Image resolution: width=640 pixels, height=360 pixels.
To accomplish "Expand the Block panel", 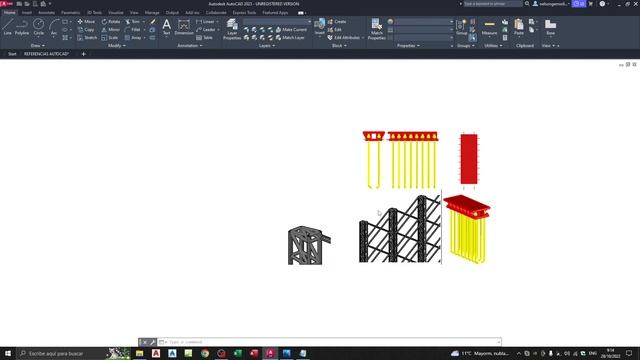I will click(x=339, y=46).
